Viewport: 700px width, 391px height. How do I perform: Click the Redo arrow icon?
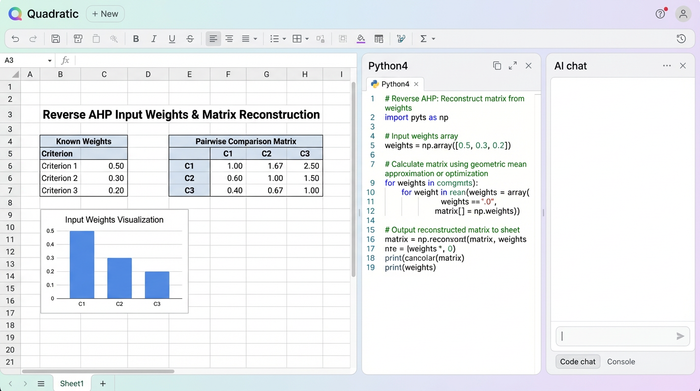(33, 39)
